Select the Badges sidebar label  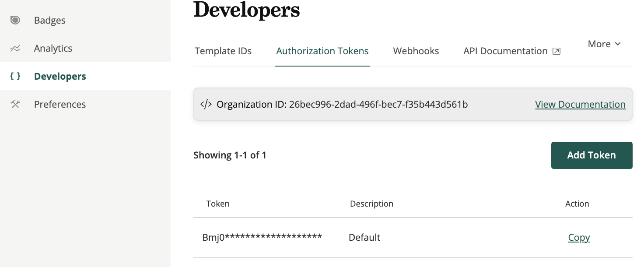tap(50, 20)
